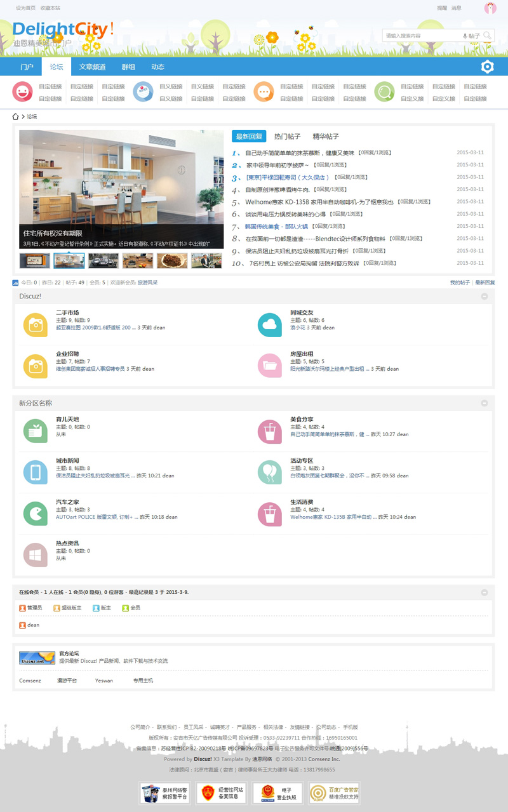
Task: Click the settings gear icon in navigation bar
Action: pos(487,67)
